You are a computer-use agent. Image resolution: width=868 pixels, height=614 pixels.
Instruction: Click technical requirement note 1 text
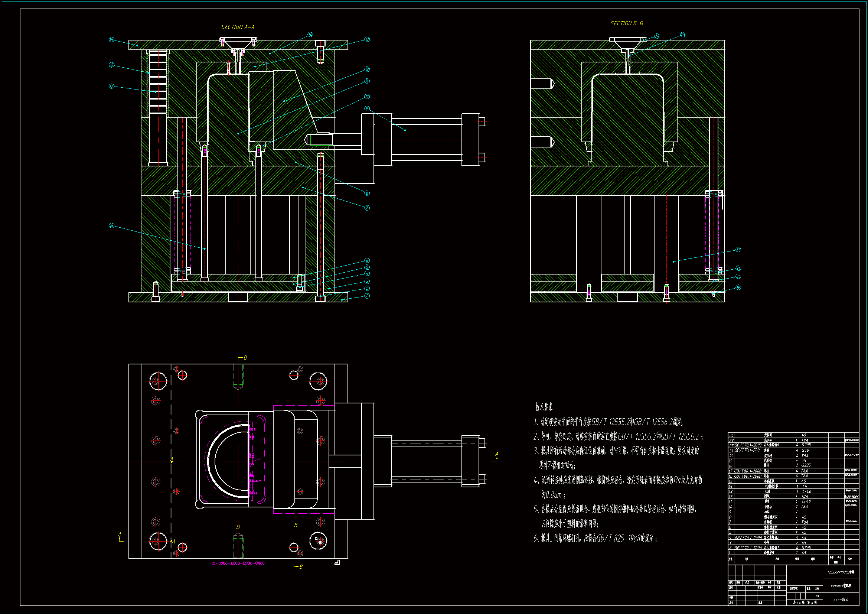pos(608,422)
